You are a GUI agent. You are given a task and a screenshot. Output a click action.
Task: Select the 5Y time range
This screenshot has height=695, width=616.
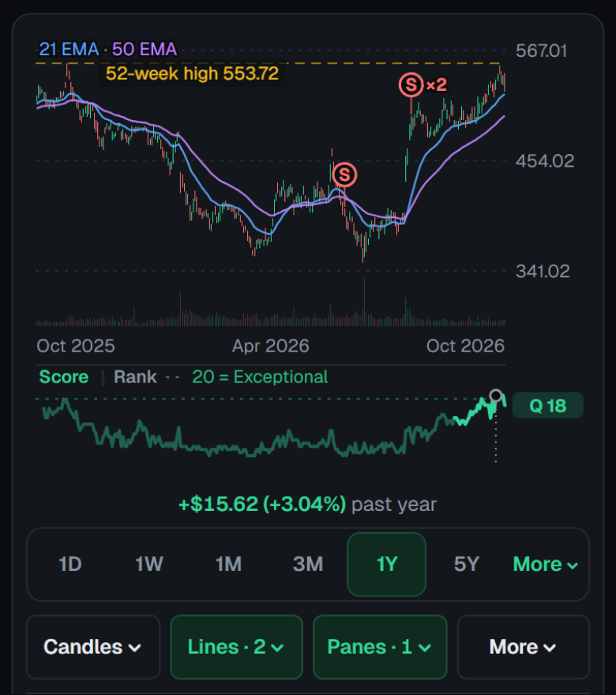click(466, 564)
